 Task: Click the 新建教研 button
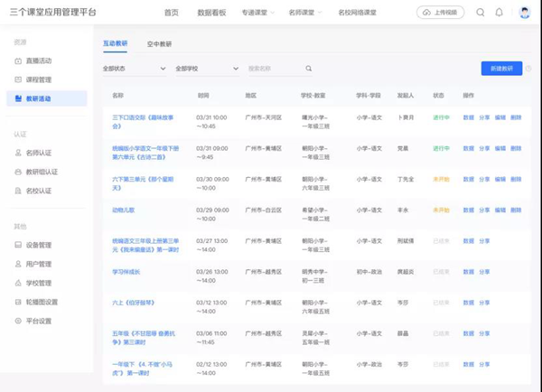(x=501, y=69)
